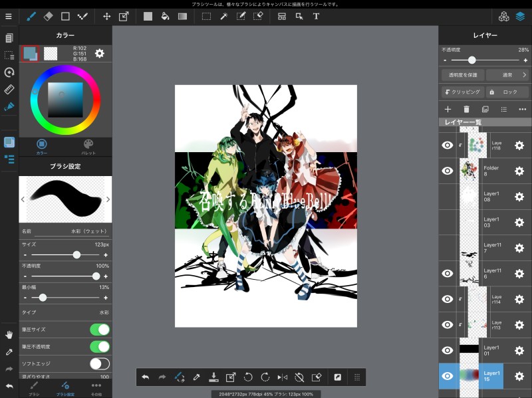Toggle Pen pressure opacity switch
Viewport: 532px width, 398px height.
click(100, 346)
